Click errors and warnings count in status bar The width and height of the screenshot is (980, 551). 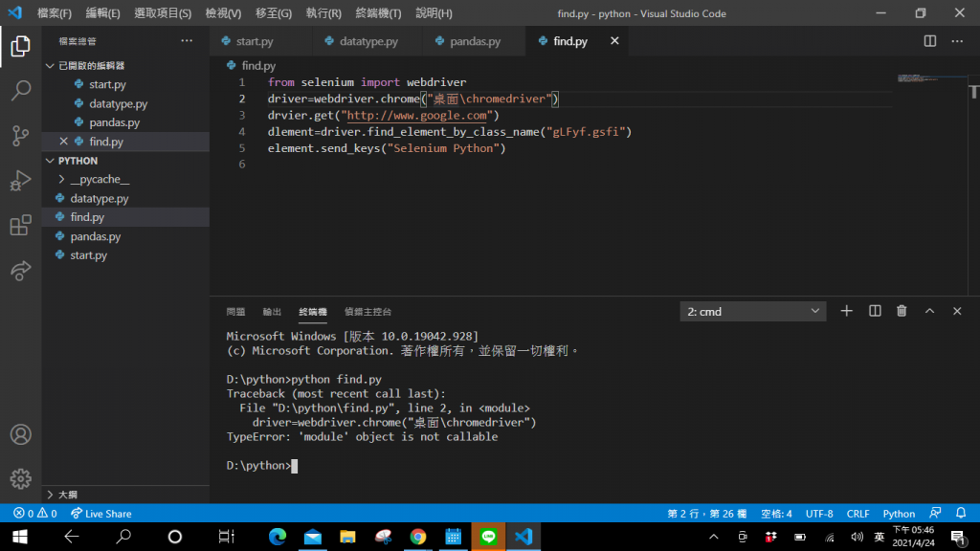[35, 514]
